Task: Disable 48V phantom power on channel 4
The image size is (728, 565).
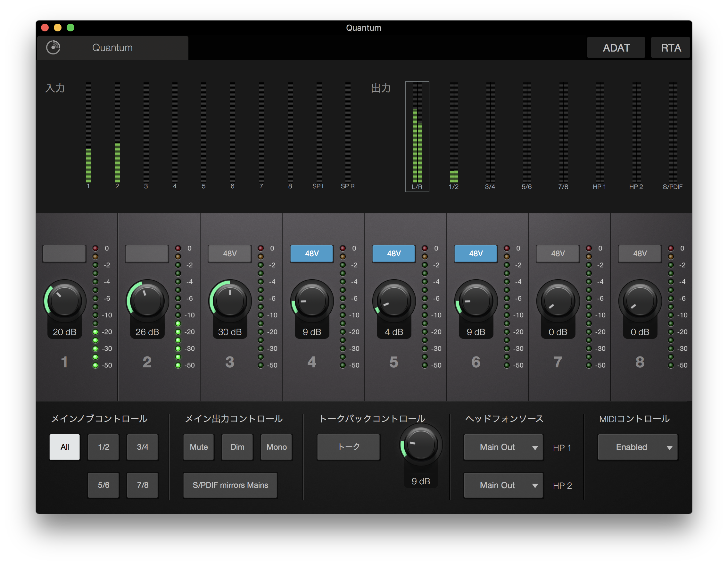Action: click(312, 254)
